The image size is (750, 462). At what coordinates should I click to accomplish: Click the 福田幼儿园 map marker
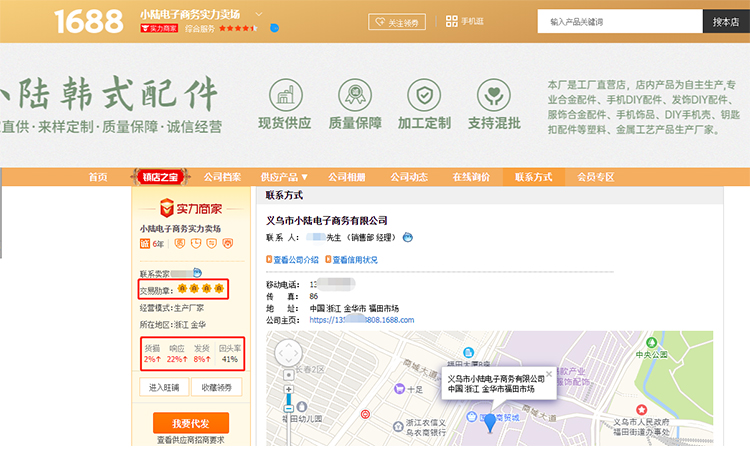pyautogui.click(x=302, y=407)
